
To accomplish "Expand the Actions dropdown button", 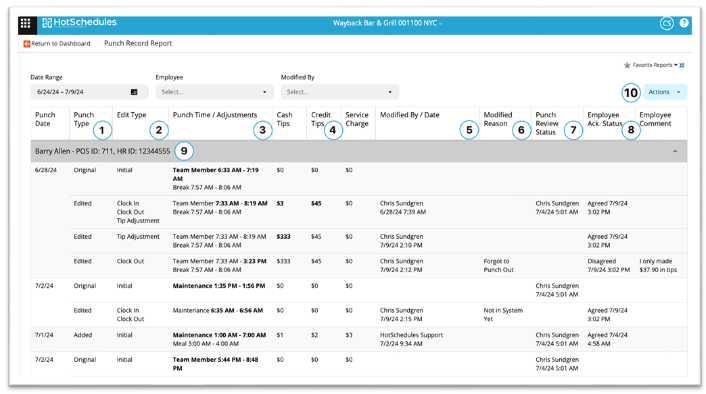I will point(665,92).
